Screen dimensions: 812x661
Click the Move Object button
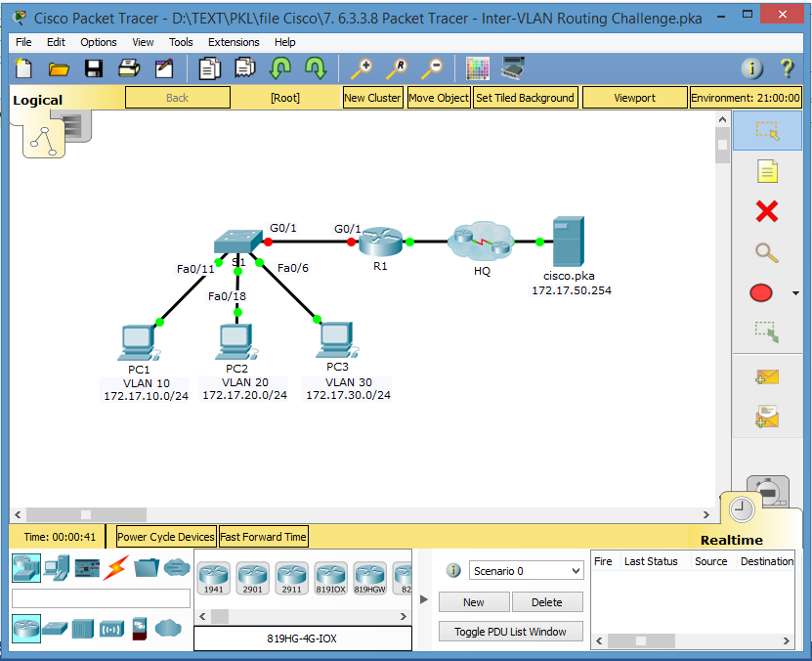439,98
